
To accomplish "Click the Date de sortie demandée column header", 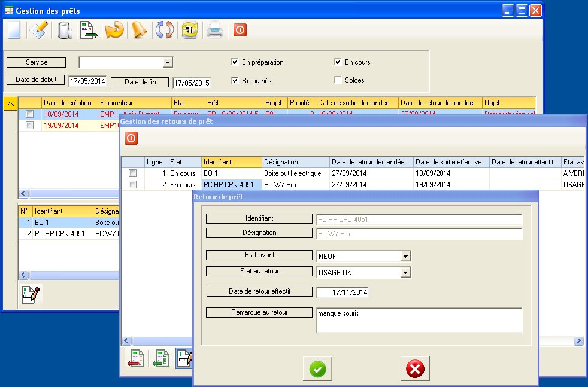I will (357, 103).
